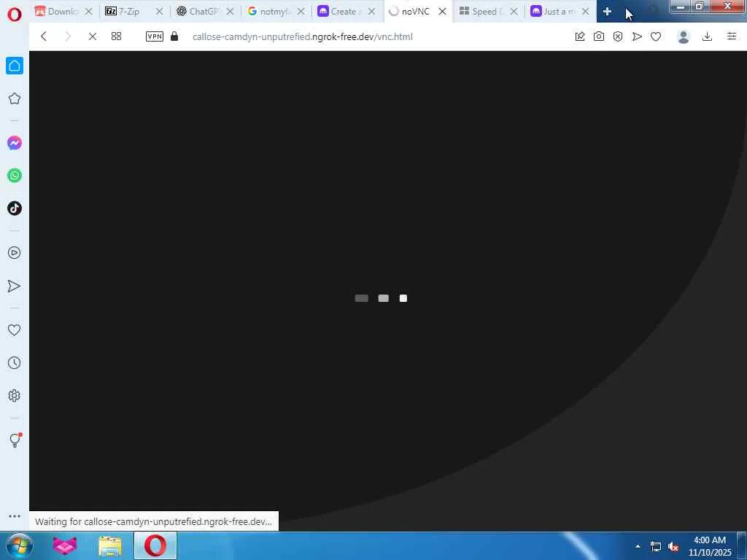Click the ngrok address URL field
747x560 pixels.
303,36
